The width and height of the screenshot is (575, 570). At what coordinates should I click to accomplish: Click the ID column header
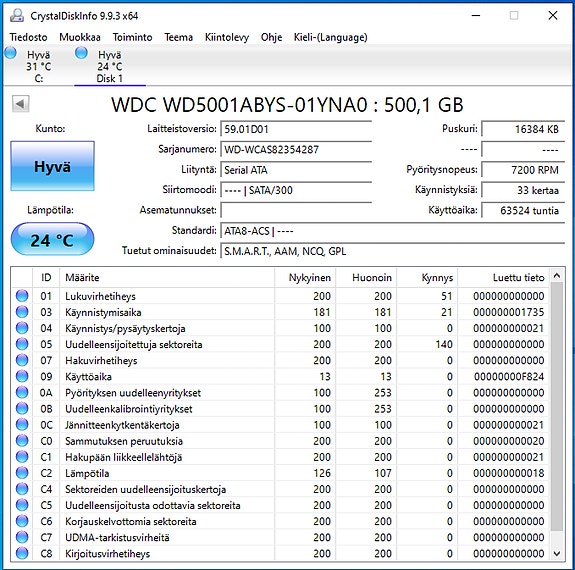[x=46, y=278]
